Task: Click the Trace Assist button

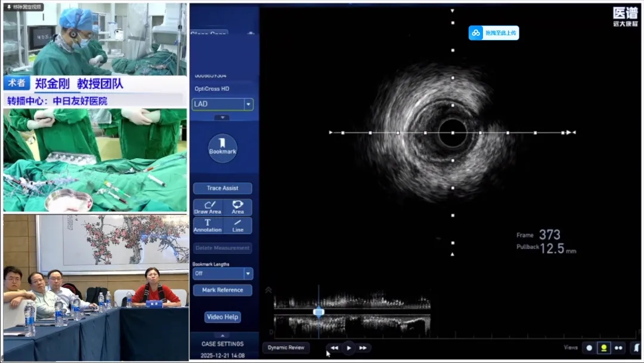Action: 222,188
